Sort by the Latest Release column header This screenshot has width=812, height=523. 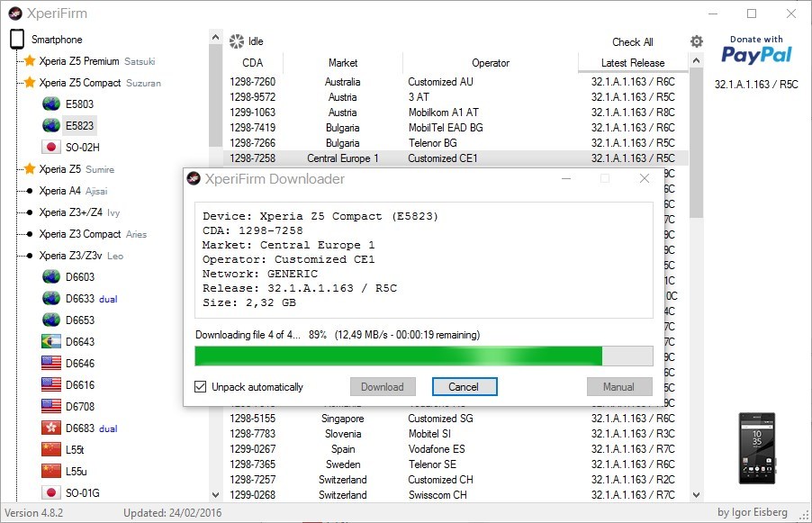633,63
